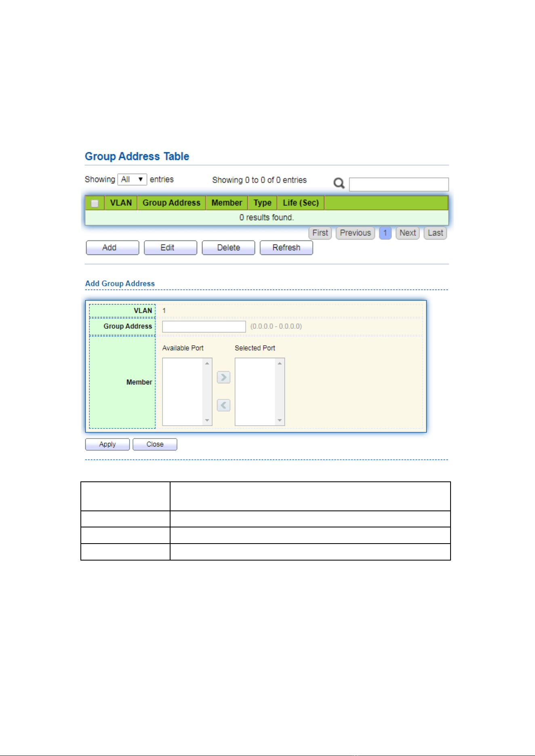Click the table search input field
The image size is (535, 756).
pos(399,184)
